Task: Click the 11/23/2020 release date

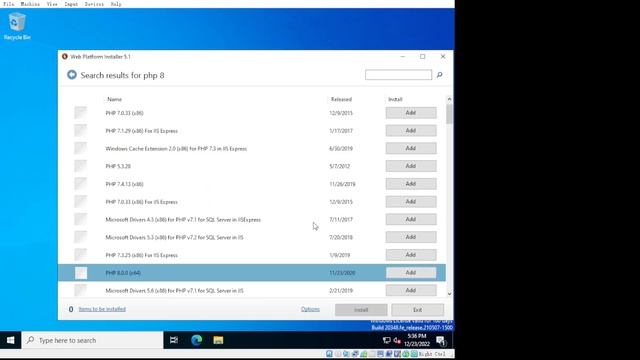Action: click(x=342, y=273)
